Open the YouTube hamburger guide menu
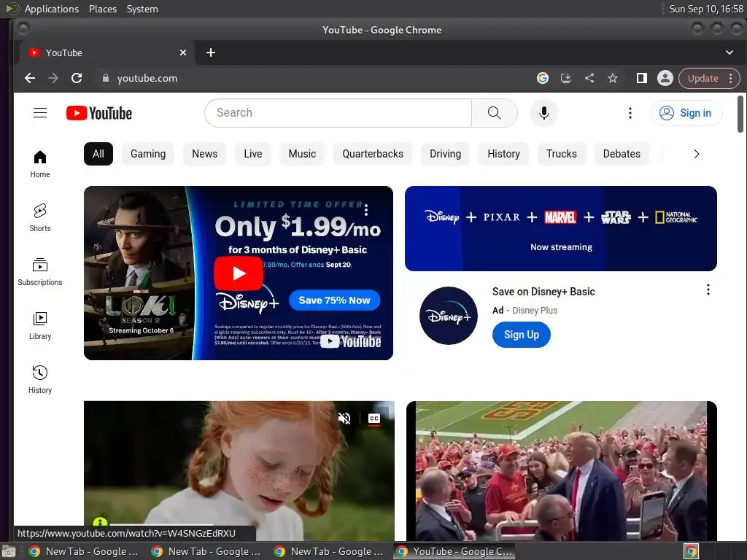This screenshot has width=747, height=560. 40,113
